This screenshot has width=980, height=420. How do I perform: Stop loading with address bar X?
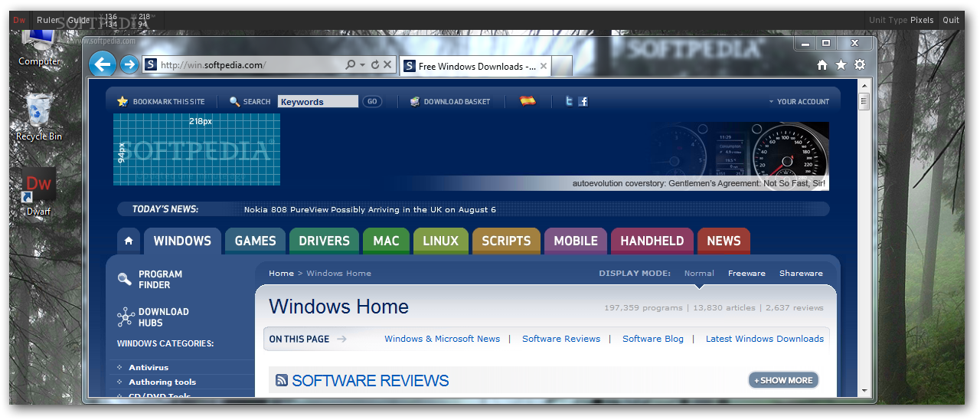point(387,65)
